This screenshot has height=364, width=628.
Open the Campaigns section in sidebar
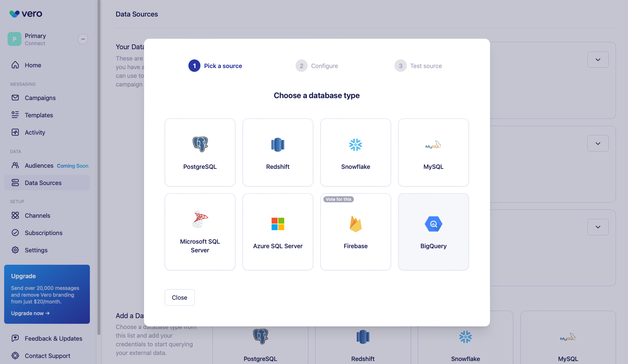pos(40,98)
